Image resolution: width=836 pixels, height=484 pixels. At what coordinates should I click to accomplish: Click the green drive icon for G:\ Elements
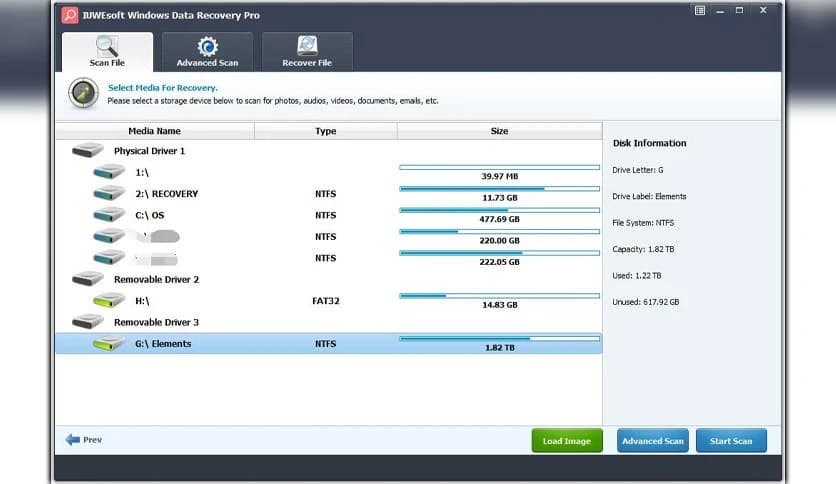(x=109, y=343)
